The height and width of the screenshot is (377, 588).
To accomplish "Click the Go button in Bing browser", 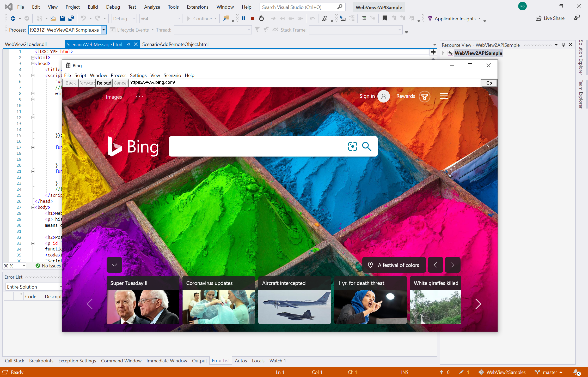I will [x=489, y=83].
